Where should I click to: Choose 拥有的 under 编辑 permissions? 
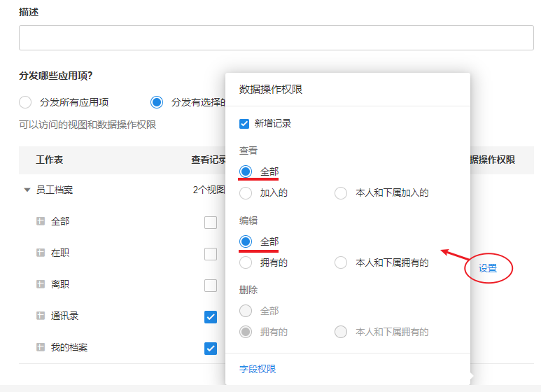pyautogui.click(x=246, y=262)
